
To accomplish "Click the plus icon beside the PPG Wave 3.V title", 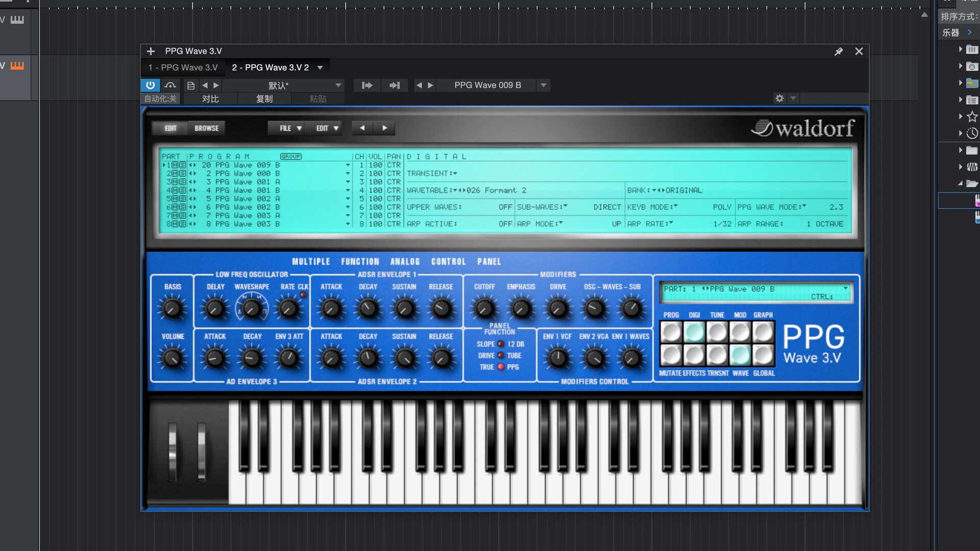I will (x=151, y=51).
